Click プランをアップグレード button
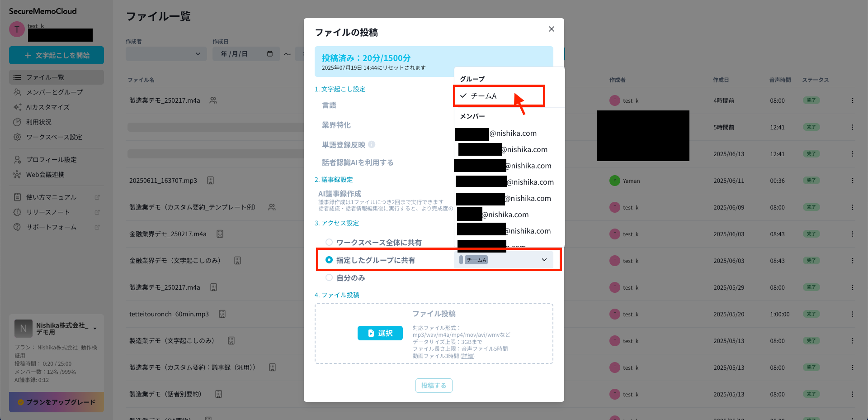Viewport: 868px width, 420px height. pyautogui.click(x=57, y=402)
